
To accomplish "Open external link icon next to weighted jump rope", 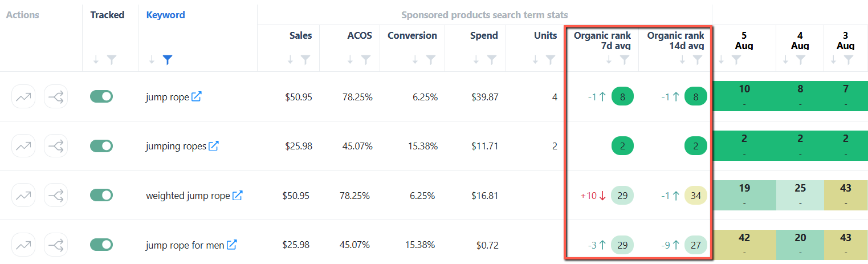I will pos(238,196).
